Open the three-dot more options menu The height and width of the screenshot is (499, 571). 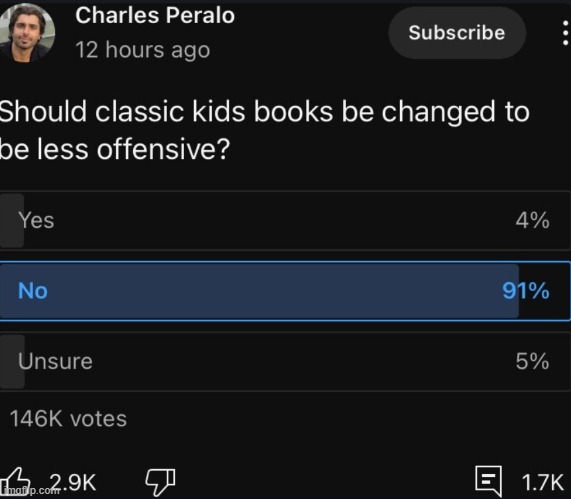tap(565, 33)
